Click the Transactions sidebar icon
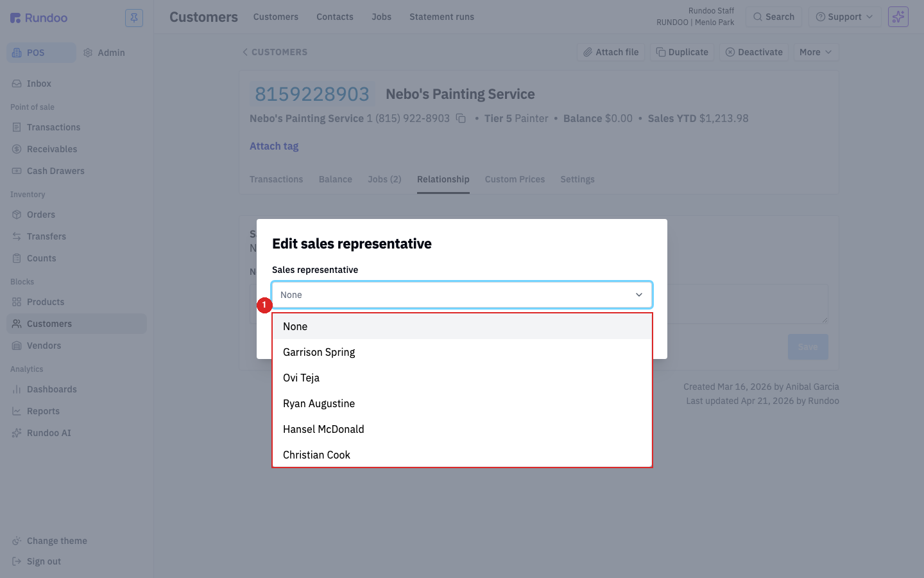The width and height of the screenshot is (924, 578). [x=17, y=127]
